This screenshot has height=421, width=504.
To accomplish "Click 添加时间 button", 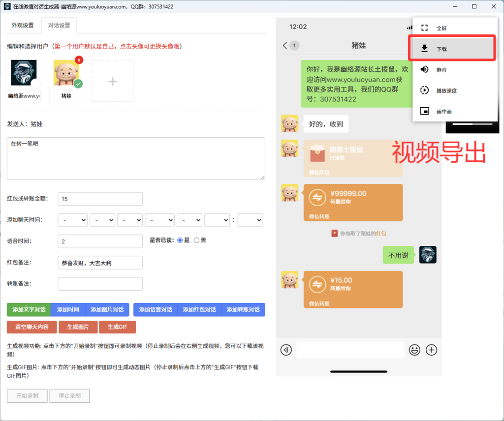I will (68, 309).
